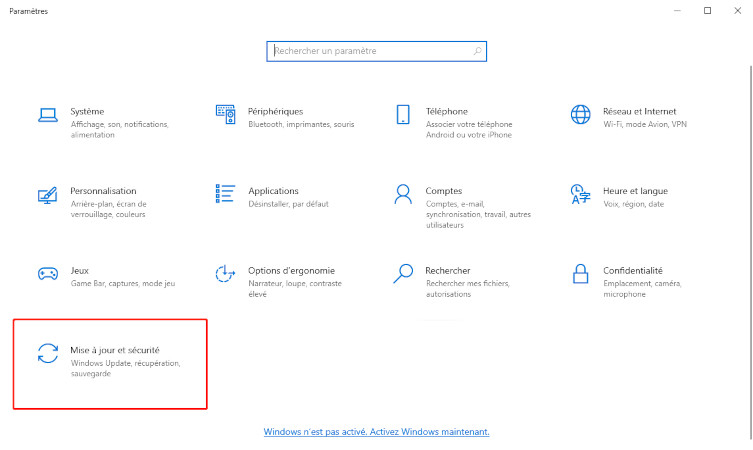
Task: Open the Confidentialité padlock icon
Action: 581,273
